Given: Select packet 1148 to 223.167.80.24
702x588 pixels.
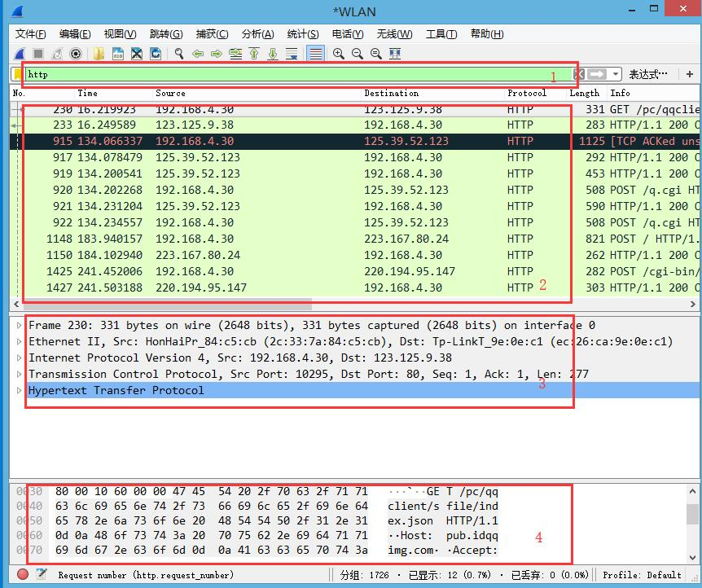Looking at the screenshot, I should [353, 239].
